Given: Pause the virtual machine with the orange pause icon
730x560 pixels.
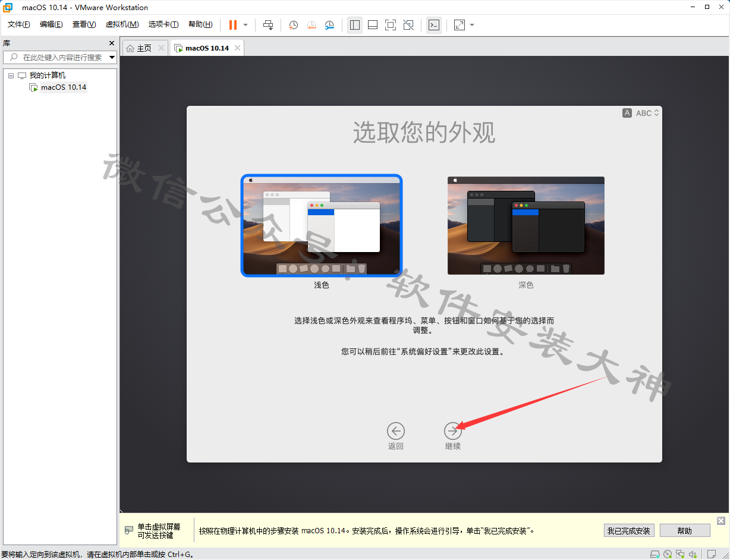Looking at the screenshot, I should (233, 25).
